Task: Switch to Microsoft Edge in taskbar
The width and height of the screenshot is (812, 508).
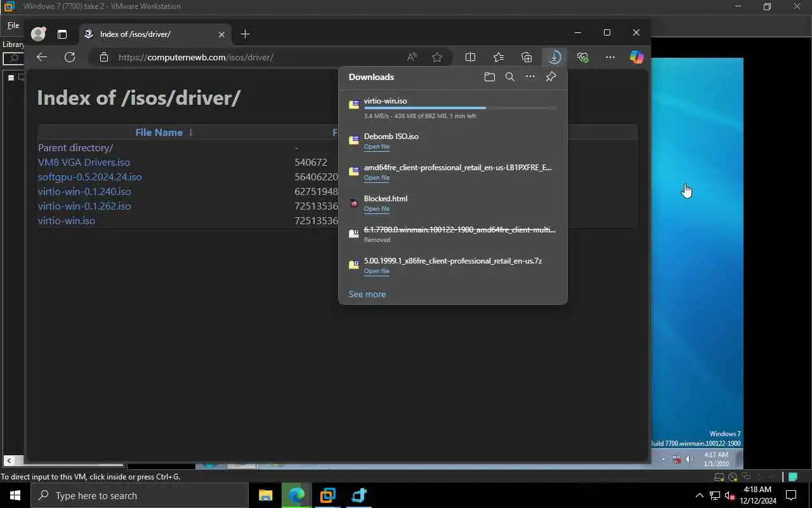Action: coord(297,495)
